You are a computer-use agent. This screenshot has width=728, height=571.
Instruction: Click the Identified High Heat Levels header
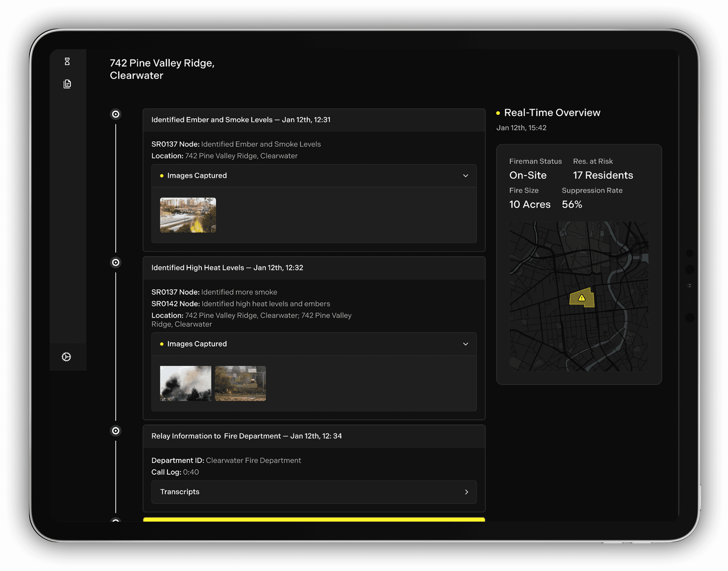coord(227,268)
